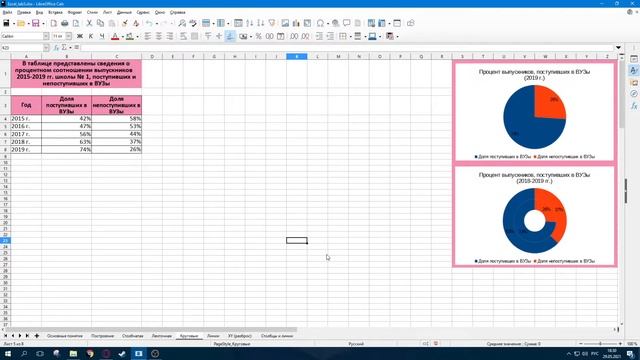Expand the Name Box dropdown
Viewport: 640px width, 360px height.
point(46,48)
